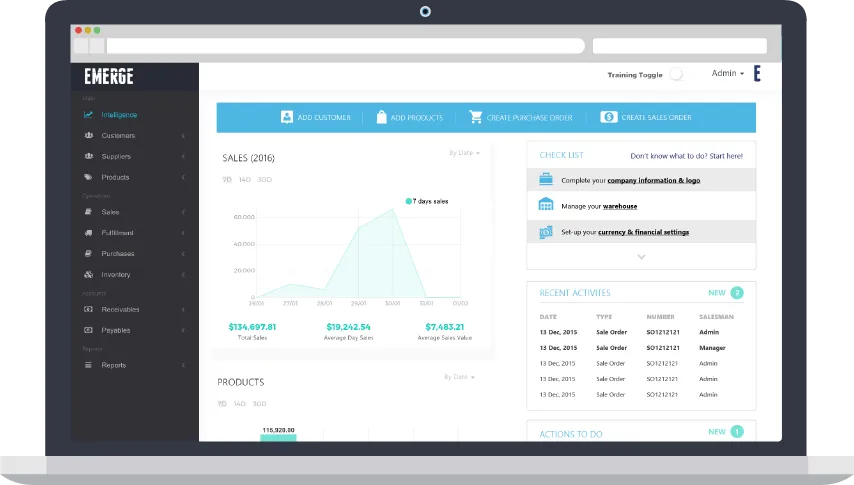Open the Admin user dropdown menu
854x485 pixels.
(x=727, y=74)
